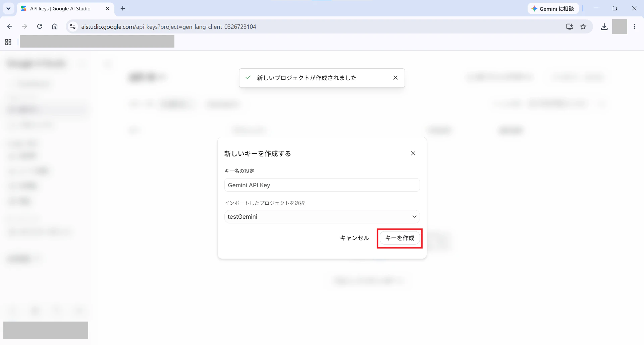Open Chrome three-dot menu
This screenshot has width=644, height=345.
click(634, 26)
